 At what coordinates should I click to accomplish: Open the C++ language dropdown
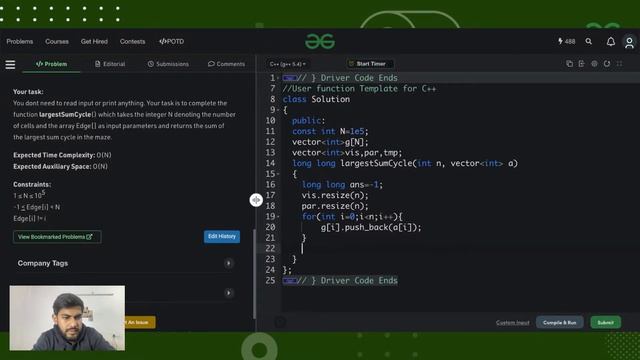tap(288, 64)
